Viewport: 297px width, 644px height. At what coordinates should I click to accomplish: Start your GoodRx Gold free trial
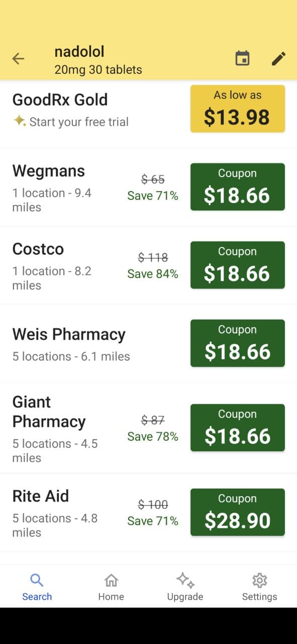78,121
